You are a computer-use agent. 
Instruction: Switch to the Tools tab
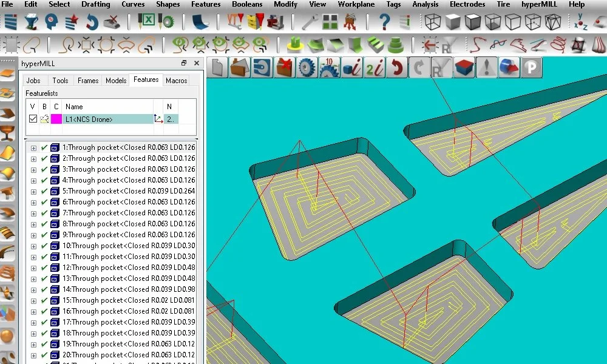point(60,81)
